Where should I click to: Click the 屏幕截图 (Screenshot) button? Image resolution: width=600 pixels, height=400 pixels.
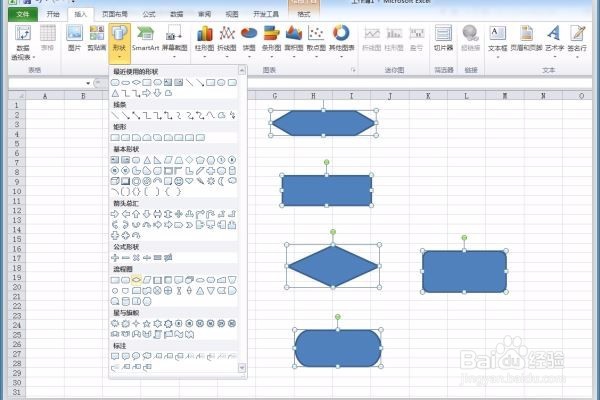[x=174, y=41]
